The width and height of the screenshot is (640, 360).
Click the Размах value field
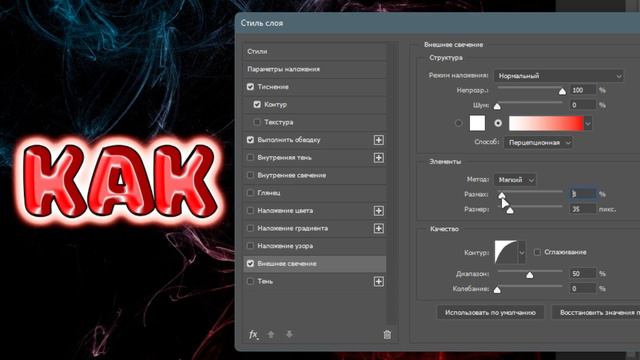(583, 194)
